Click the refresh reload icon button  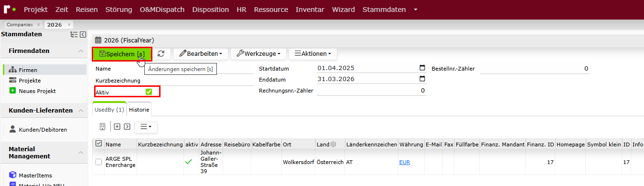tap(161, 54)
